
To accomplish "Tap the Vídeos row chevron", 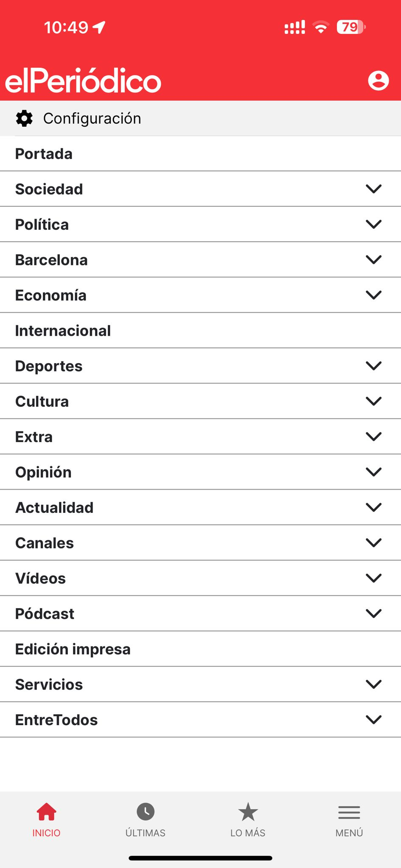I will (373, 578).
